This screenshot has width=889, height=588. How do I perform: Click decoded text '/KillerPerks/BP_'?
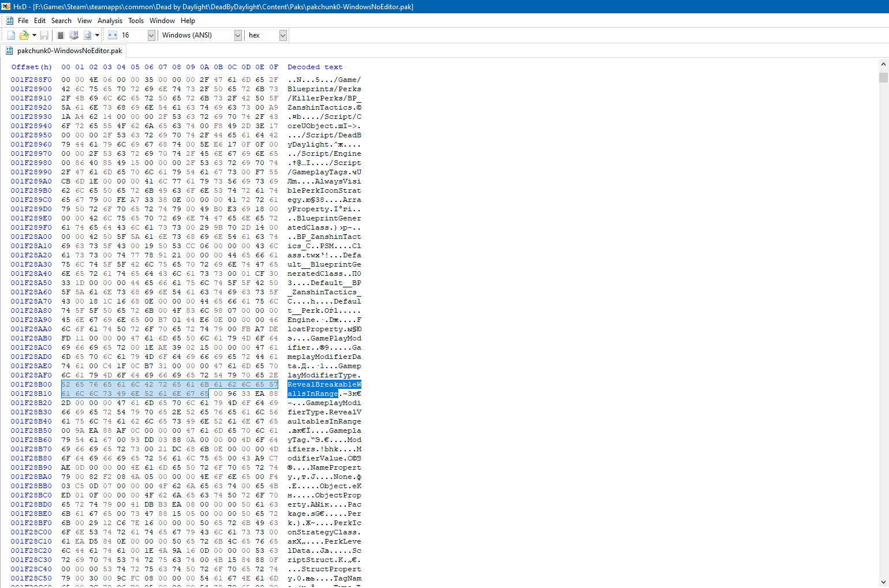coord(324,98)
